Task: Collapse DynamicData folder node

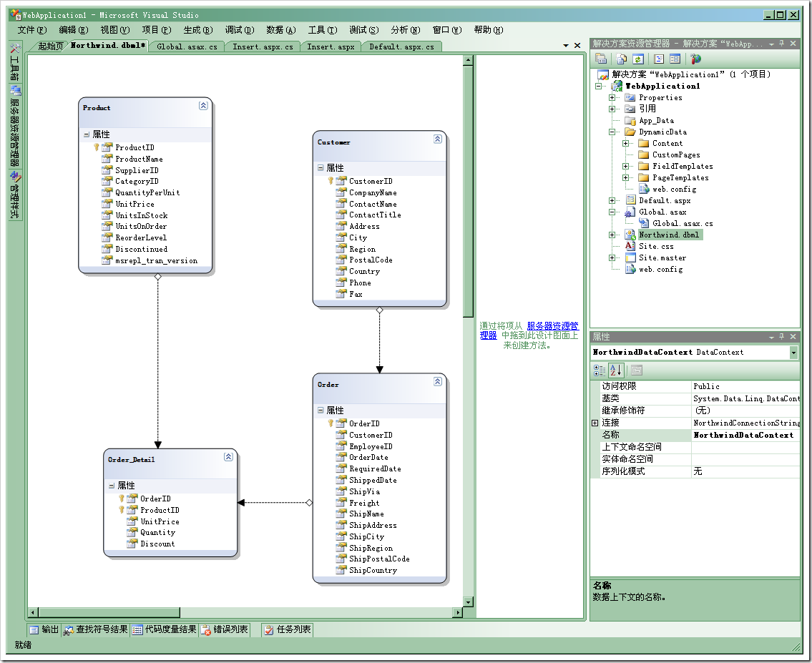Action: coord(612,132)
